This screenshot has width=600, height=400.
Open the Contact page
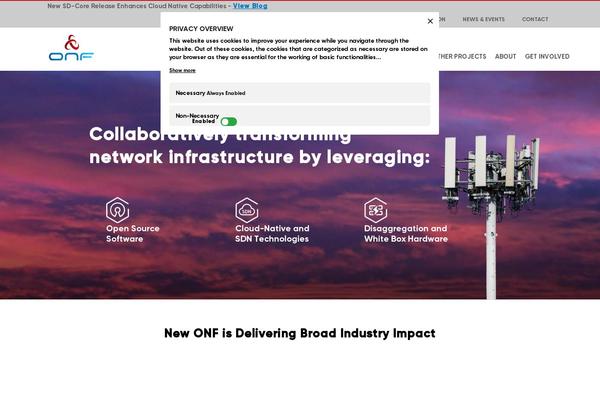(x=535, y=19)
